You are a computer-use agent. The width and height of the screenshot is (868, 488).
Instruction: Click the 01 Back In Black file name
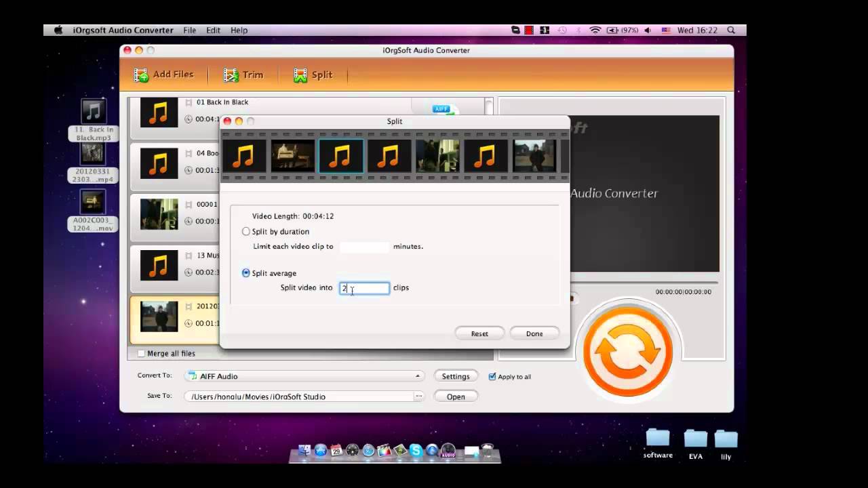(x=222, y=102)
